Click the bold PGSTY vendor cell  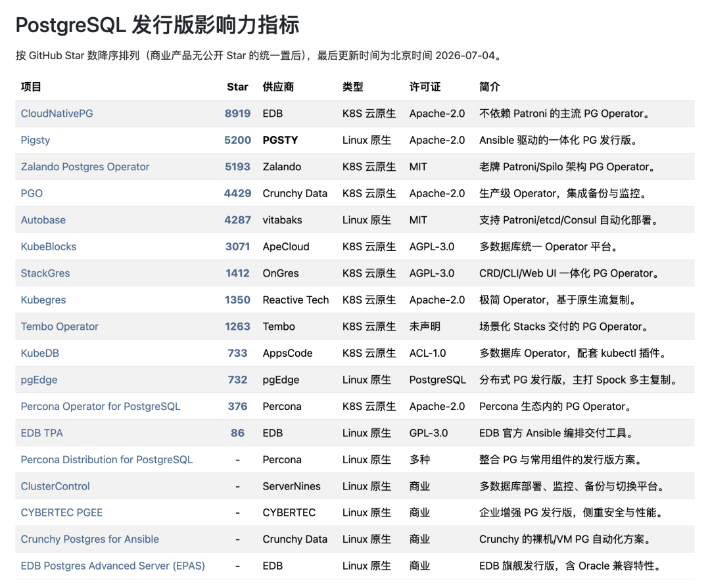(280, 141)
